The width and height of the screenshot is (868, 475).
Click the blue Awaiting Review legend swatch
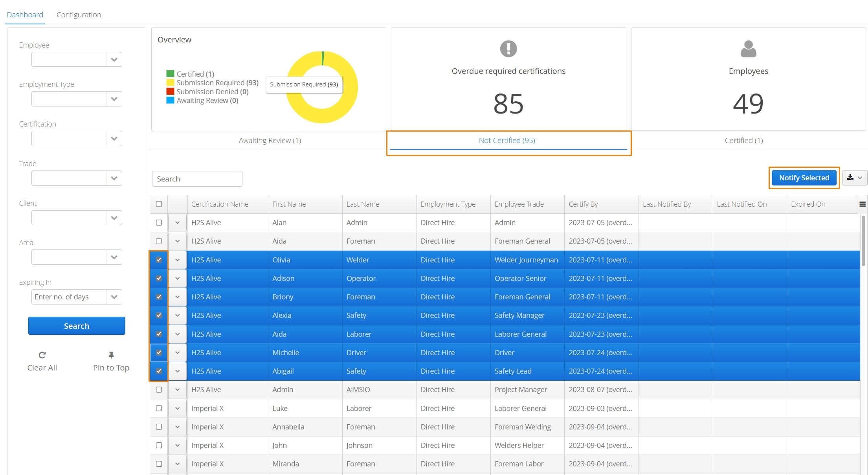click(x=170, y=100)
